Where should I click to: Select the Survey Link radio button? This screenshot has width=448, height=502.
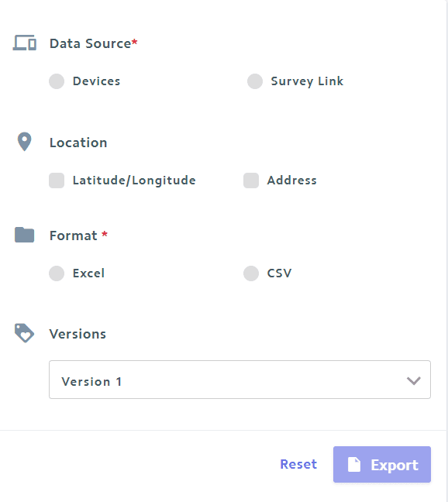click(255, 81)
